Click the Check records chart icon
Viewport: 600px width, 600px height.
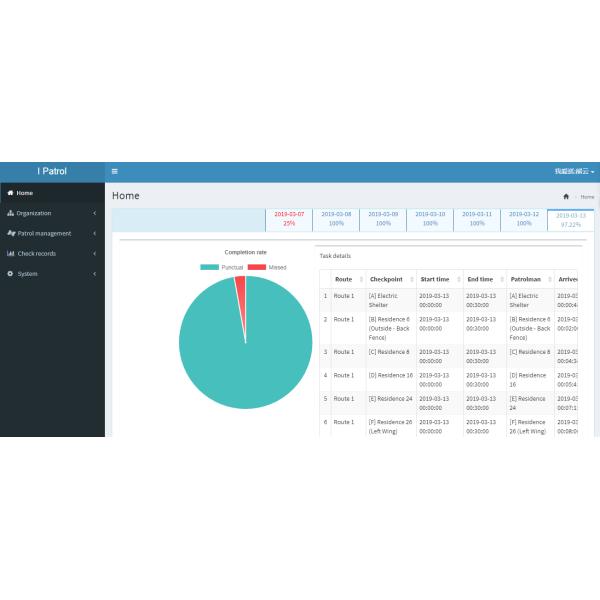[x=10, y=253]
